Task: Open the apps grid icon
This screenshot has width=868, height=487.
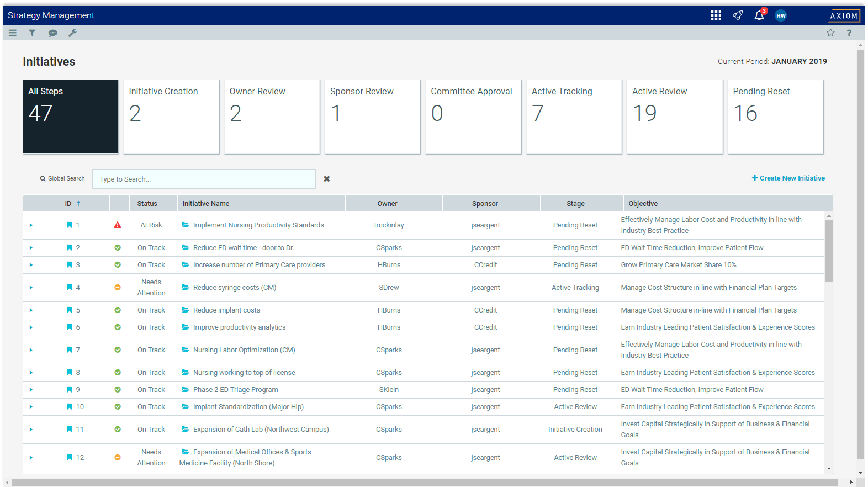Action: [716, 15]
